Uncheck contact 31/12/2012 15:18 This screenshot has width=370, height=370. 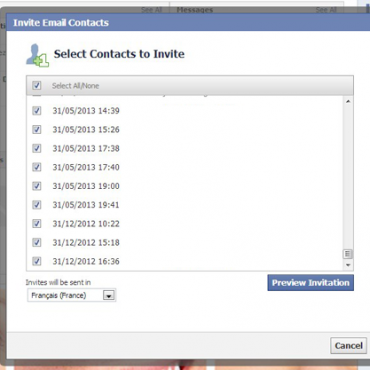coord(37,242)
